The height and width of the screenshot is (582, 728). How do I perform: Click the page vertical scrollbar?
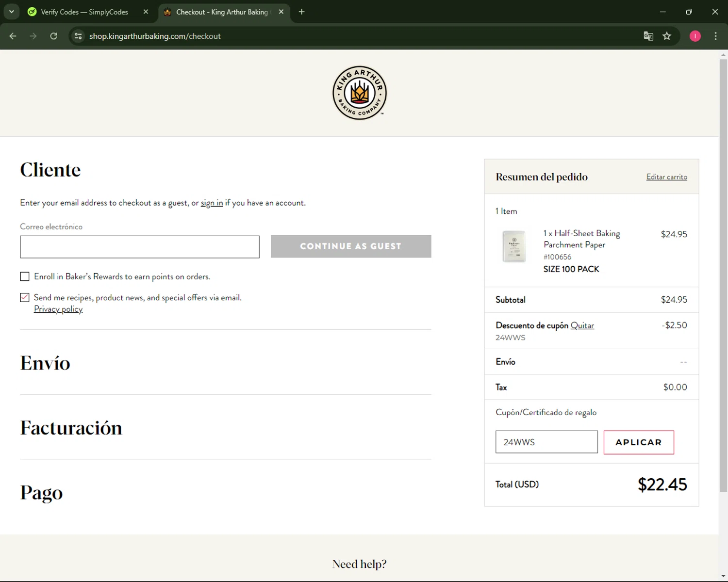(x=723, y=275)
